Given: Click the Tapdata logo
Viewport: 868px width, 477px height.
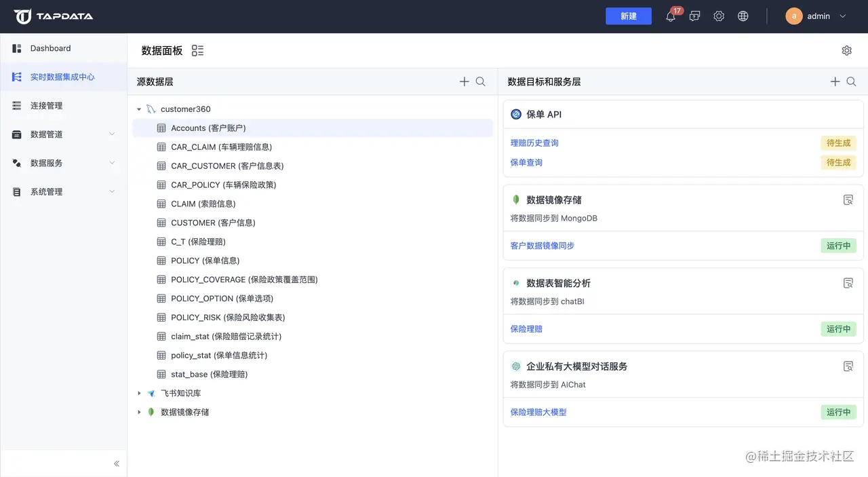Looking at the screenshot, I should point(54,16).
